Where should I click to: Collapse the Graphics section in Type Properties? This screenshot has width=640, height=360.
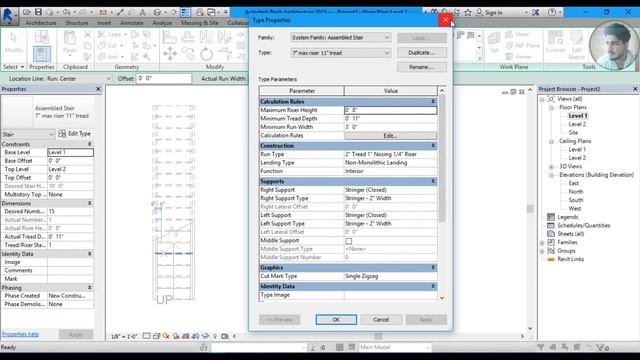433,267
